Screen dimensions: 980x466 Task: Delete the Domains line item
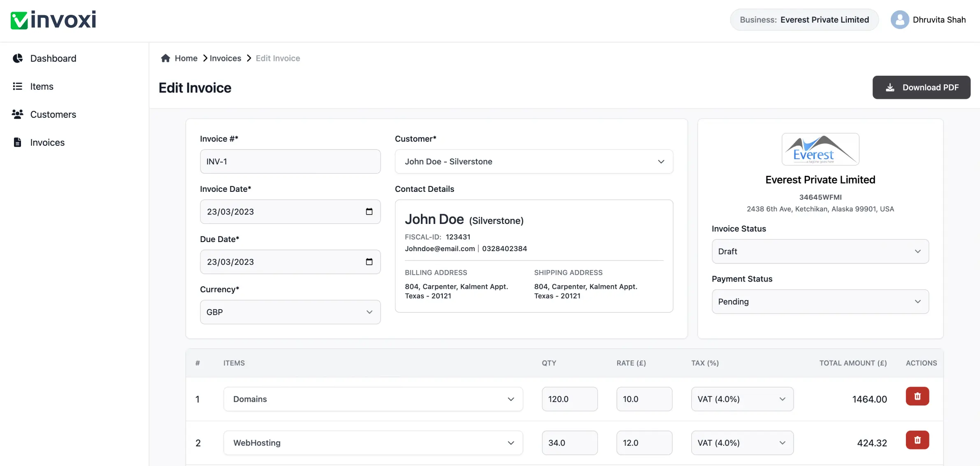pos(917,396)
